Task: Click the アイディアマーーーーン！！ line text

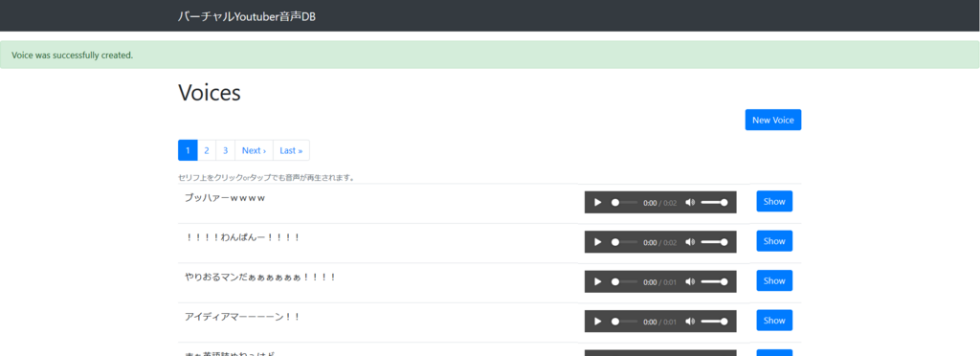Action: pos(243,317)
